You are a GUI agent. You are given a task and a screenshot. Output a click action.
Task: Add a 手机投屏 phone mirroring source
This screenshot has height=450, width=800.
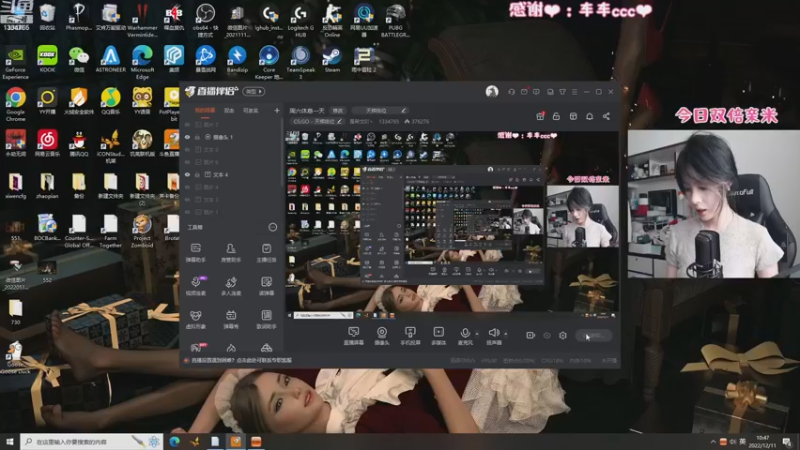pyautogui.click(x=410, y=336)
